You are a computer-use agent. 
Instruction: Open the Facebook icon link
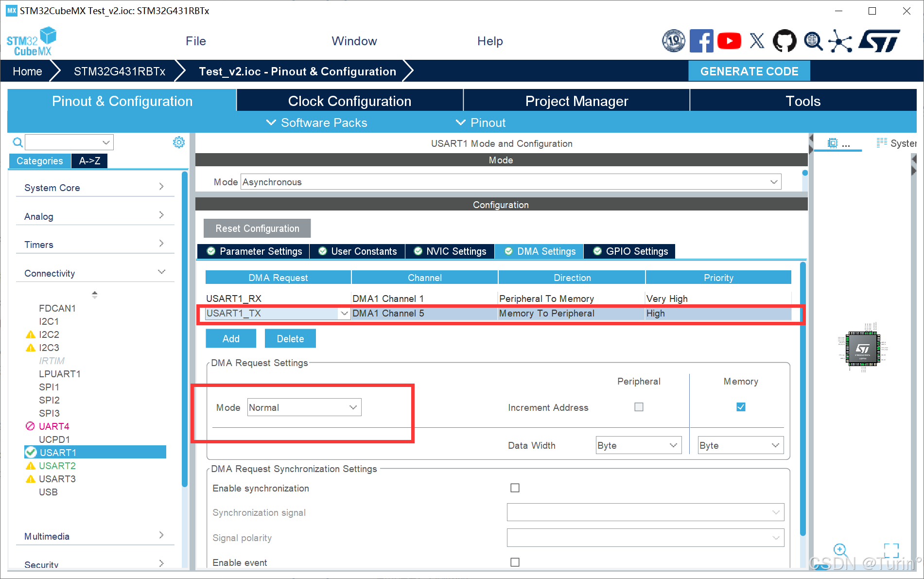pyautogui.click(x=701, y=41)
